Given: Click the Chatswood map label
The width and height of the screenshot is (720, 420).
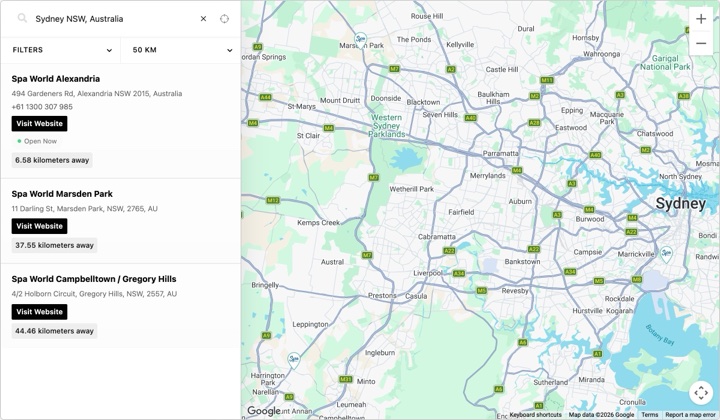Looking at the screenshot, I should point(655,134).
